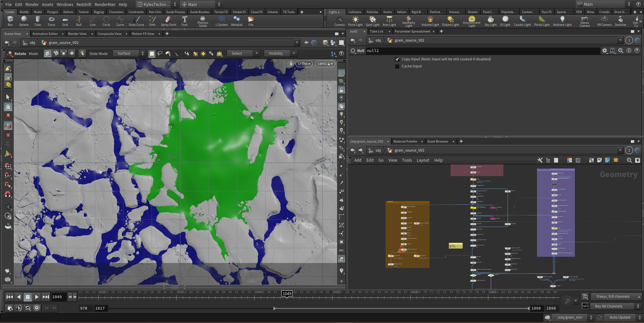Click the Torus shelf tool

click(x=51, y=21)
